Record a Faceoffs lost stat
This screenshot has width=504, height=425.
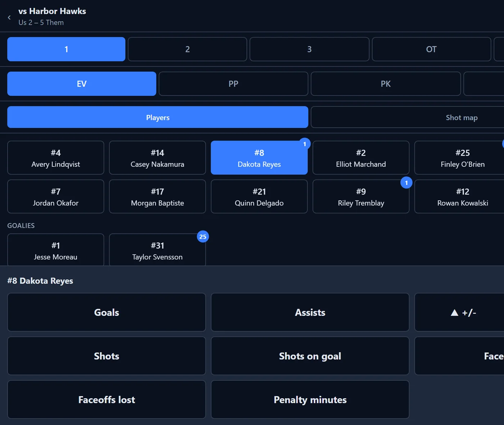click(107, 400)
